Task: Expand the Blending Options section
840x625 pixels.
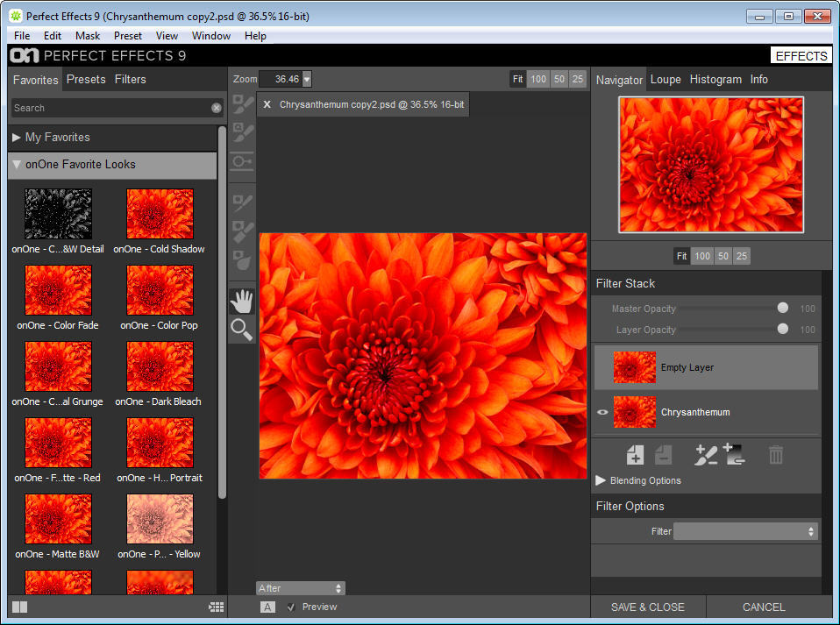Action: point(601,480)
